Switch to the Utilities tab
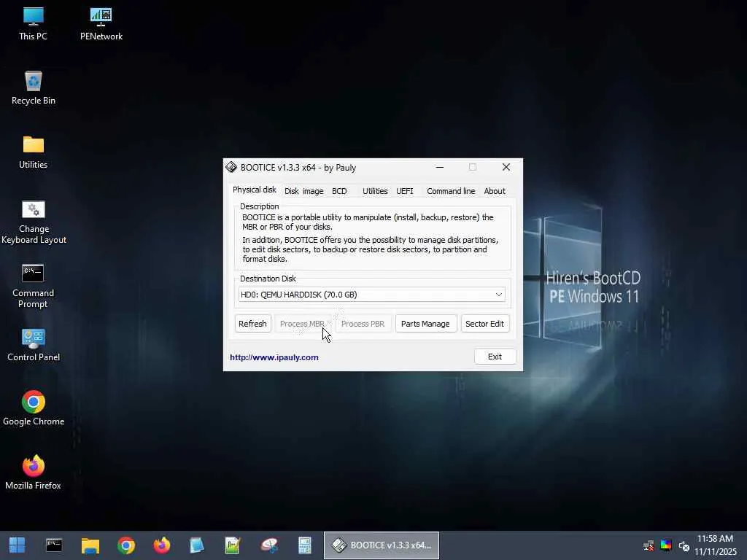This screenshot has height=560, width=747. coord(375,191)
